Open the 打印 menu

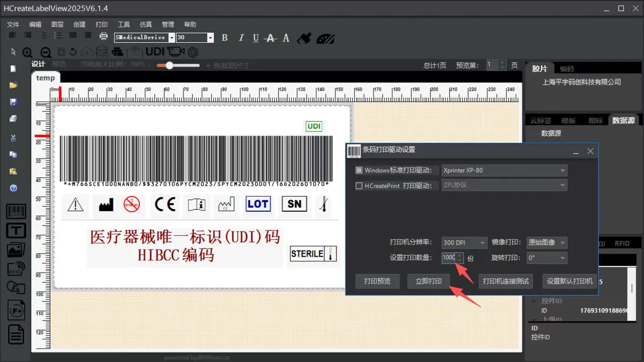(102, 24)
